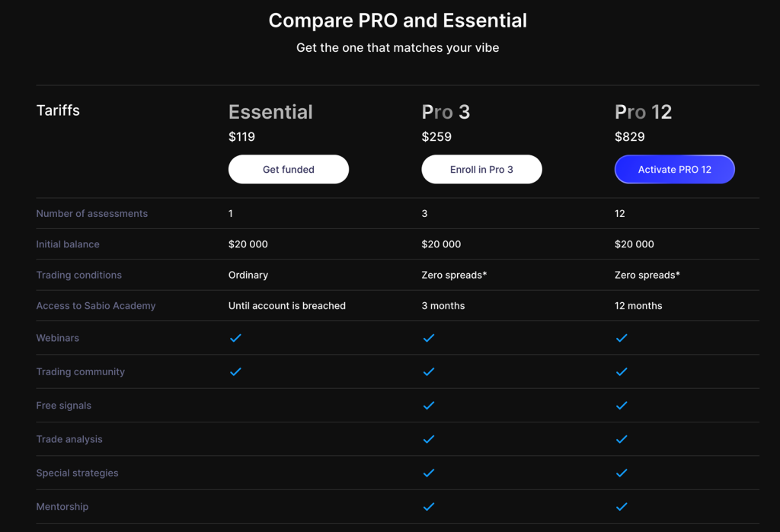Click the Trade analysis row label
This screenshot has height=532, width=780.
point(69,439)
